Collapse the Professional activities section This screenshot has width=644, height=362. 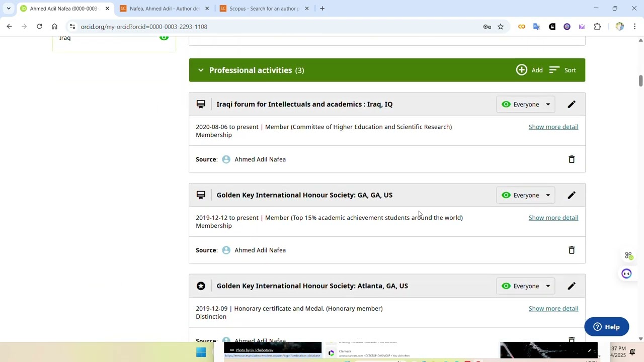(x=201, y=70)
